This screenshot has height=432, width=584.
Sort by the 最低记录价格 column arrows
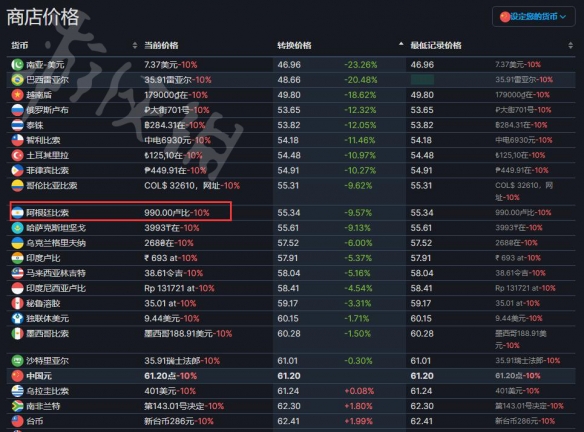(570, 45)
